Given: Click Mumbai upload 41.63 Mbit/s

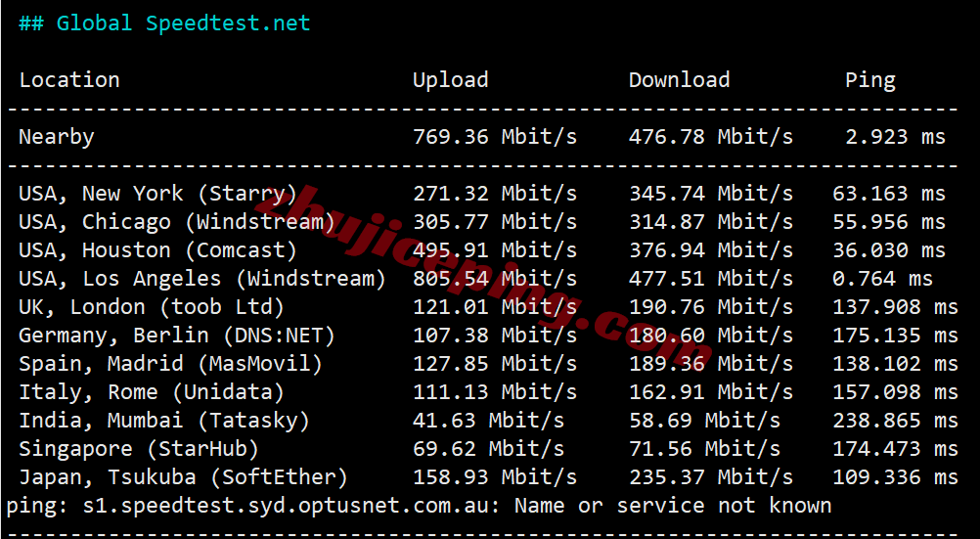Looking at the screenshot, I should coord(489,421).
